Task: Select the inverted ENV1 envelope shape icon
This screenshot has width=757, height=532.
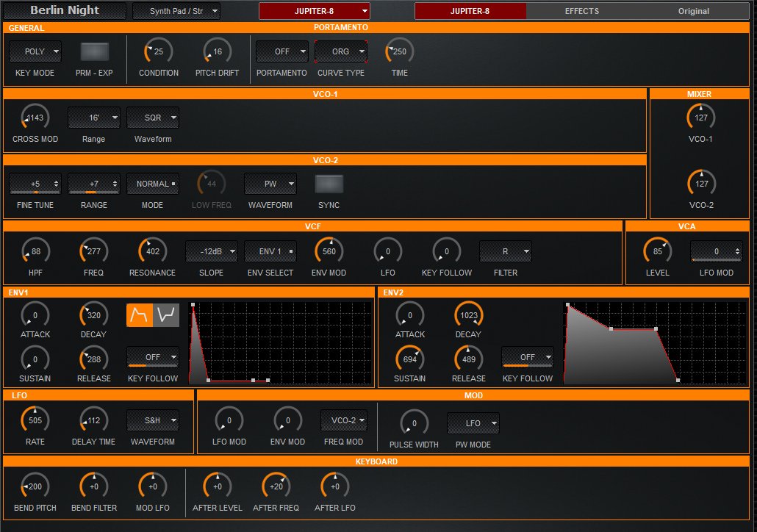Action: pos(166,315)
